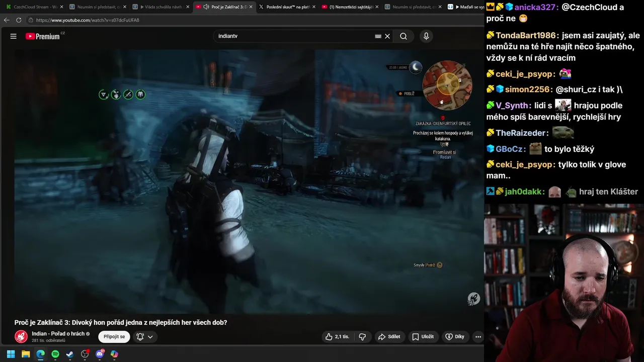Share the video via Sdílet button

(x=389, y=336)
